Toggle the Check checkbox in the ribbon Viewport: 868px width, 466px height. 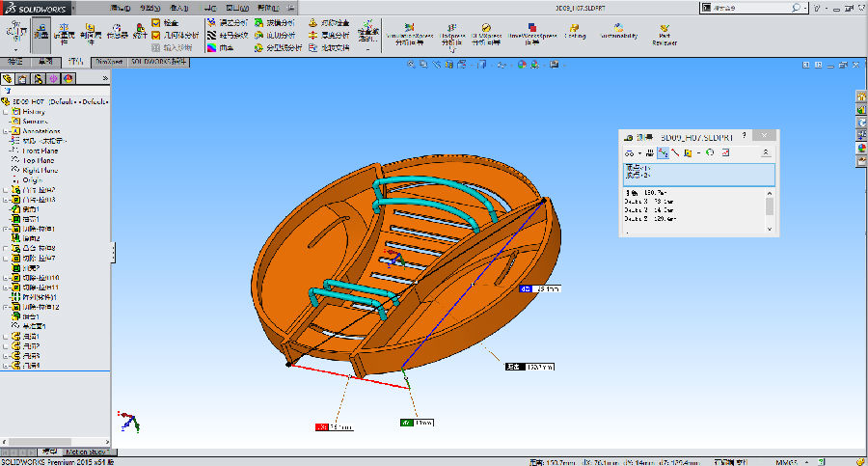point(156,22)
